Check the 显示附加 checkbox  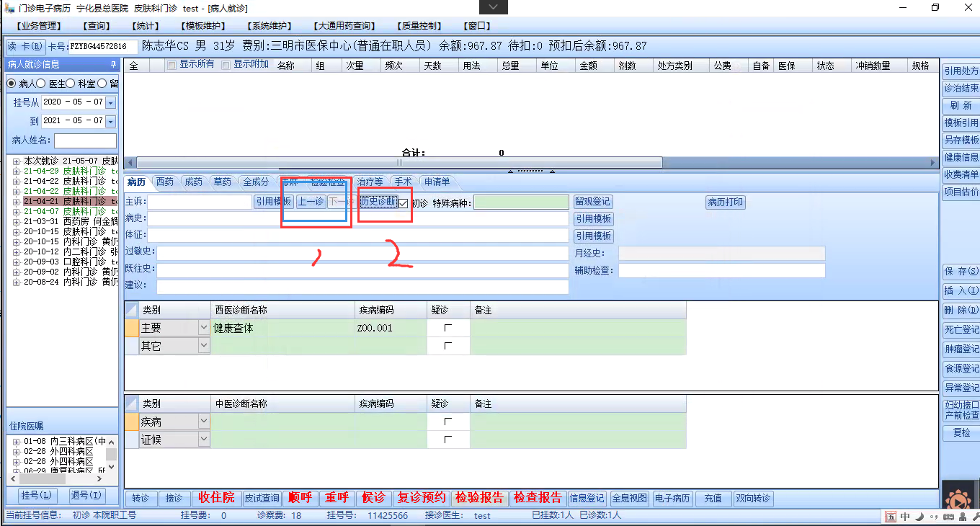pyautogui.click(x=226, y=66)
